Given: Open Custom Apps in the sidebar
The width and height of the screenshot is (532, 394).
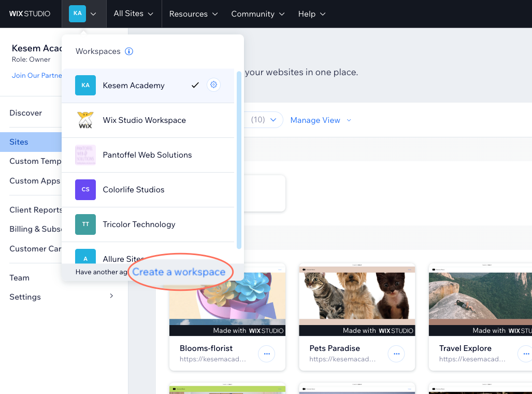Looking at the screenshot, I should [35, 181].
